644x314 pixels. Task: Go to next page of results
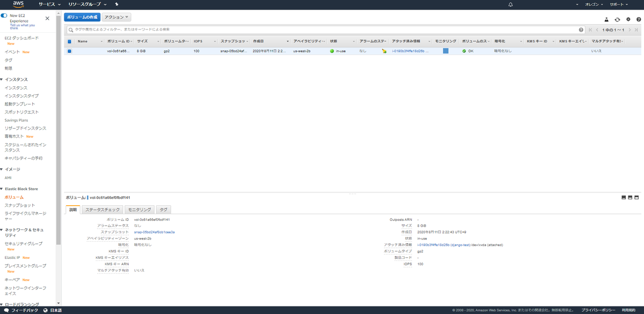click(x=630, y=29)
